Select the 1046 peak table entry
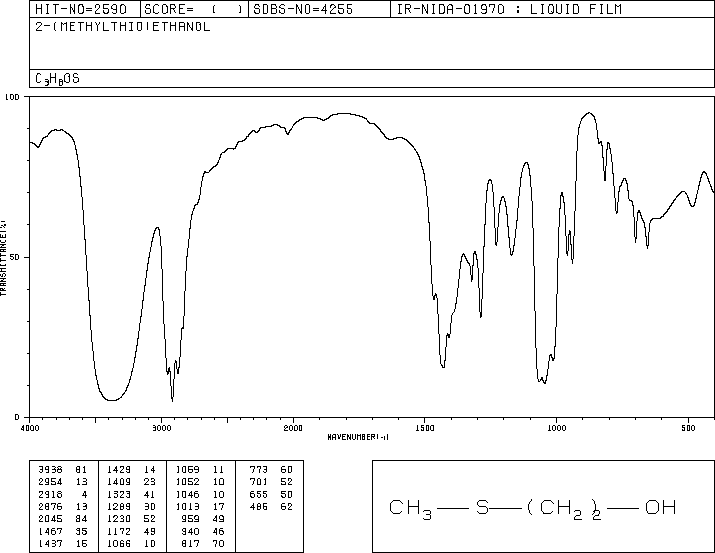The image size is (715, 553). pos(200,494)
